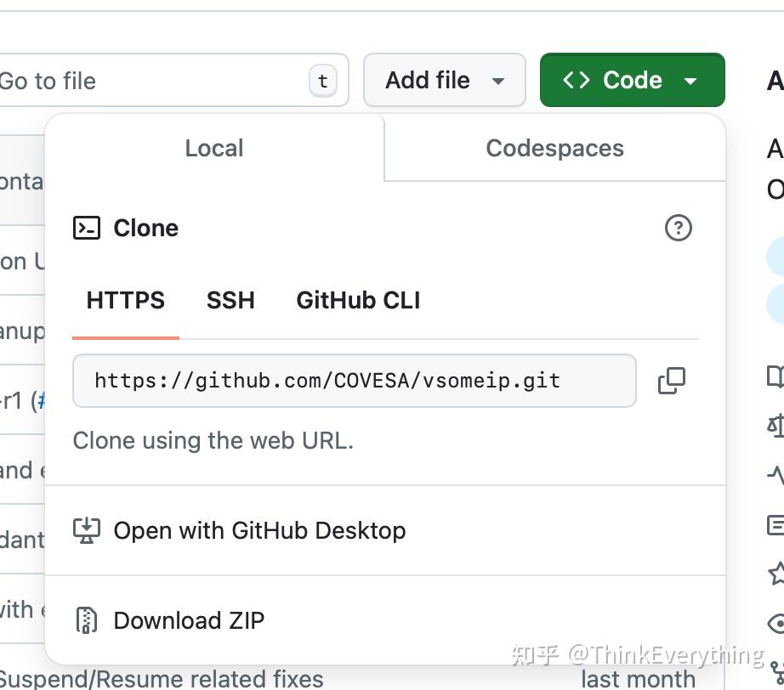The image size is (784, 690).
Task: Click the Download ZIP link
Action: click(x=189, y=620)
